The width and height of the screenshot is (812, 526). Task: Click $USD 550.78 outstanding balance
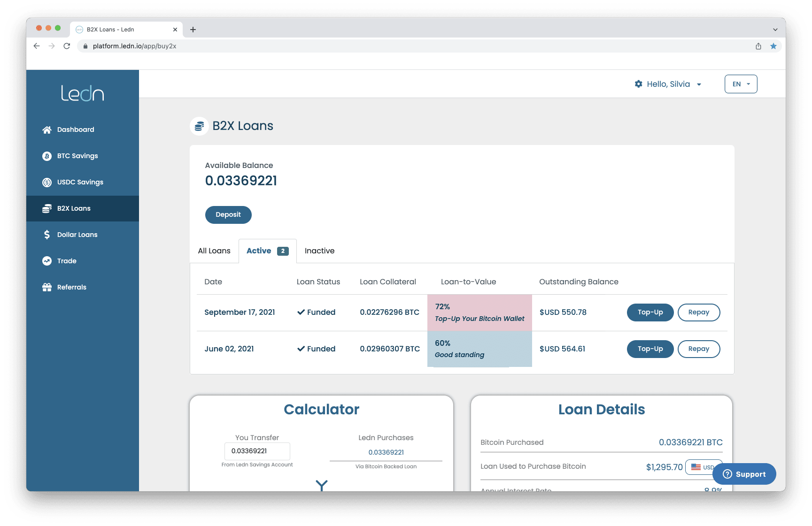click(563, 313)
